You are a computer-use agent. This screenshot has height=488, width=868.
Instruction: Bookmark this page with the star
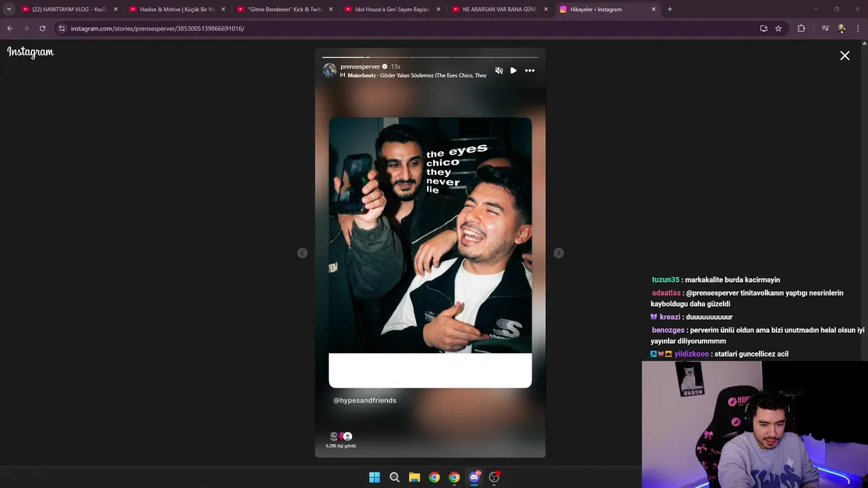778,28
